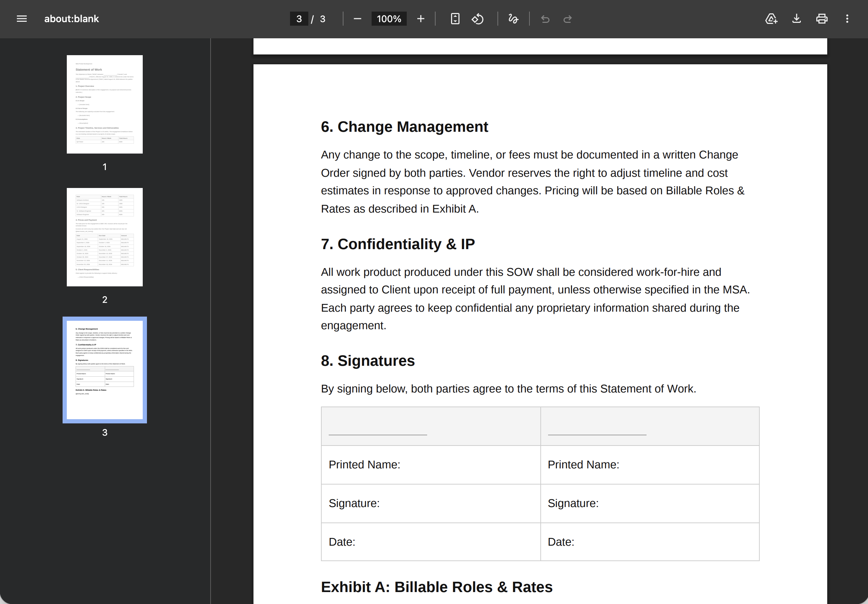Click the total page count 3

[322, 19]
